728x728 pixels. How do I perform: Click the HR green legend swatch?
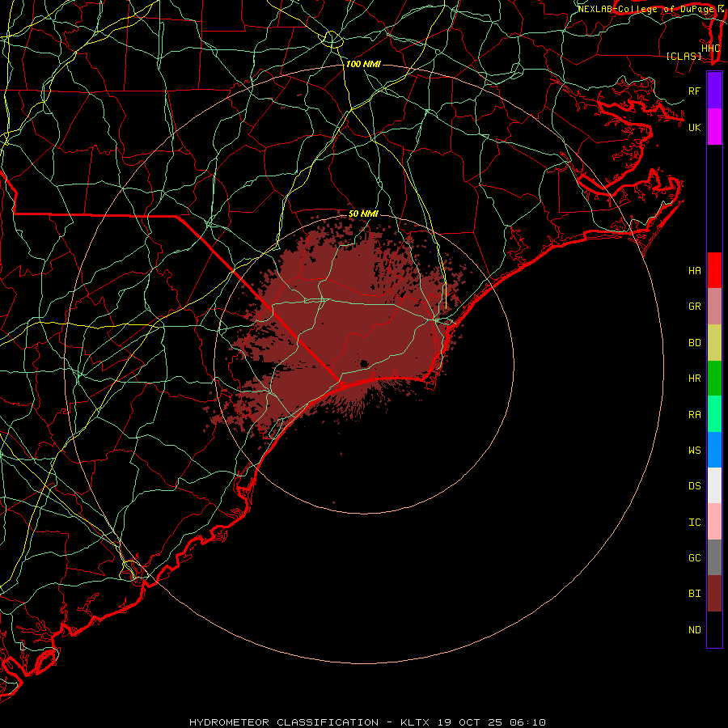point(714,379)
